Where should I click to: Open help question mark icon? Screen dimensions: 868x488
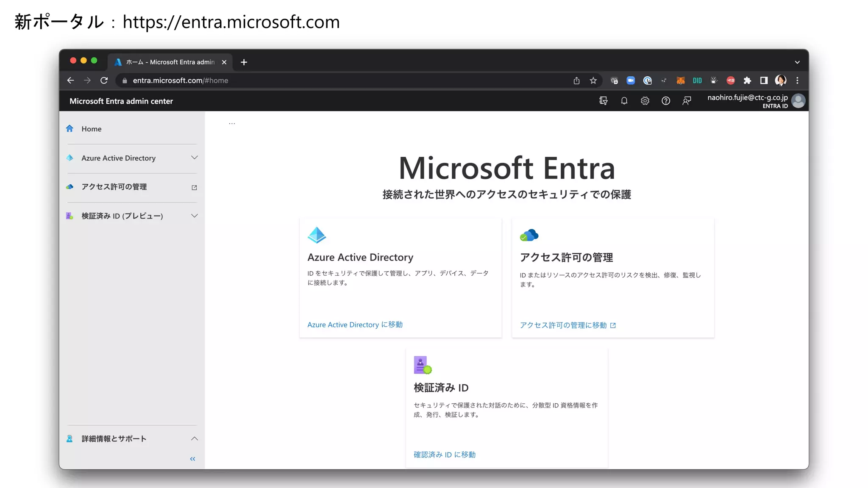[666, 101]
